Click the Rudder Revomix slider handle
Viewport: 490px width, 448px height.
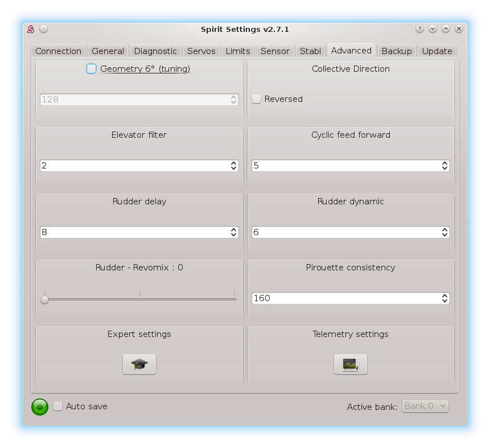click(44, 299)
